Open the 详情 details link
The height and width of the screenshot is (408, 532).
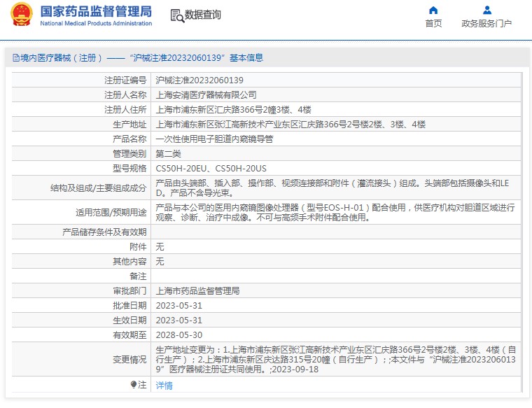(164, 386)
